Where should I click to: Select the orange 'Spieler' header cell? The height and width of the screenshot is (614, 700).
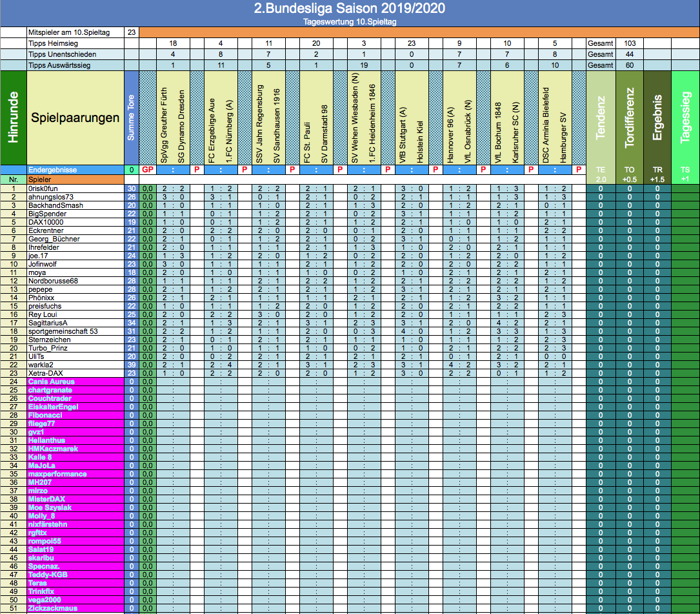pyautogui.click(x=75, y=179)
